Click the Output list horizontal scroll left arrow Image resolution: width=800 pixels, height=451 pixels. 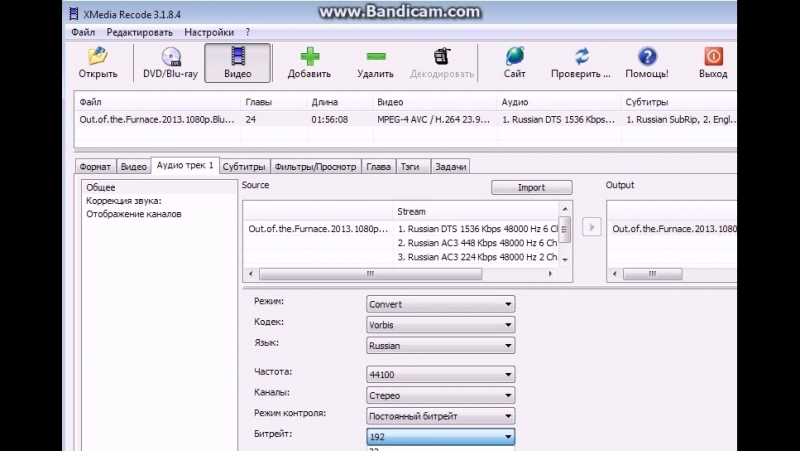pyautogui.click(x=615, y=274)
